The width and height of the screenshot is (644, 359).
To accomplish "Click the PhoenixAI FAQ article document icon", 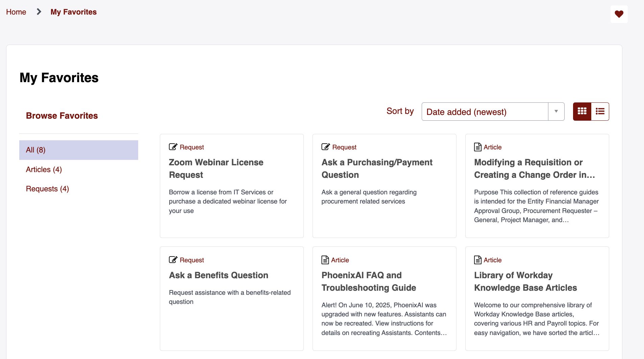I will point(325,260).
